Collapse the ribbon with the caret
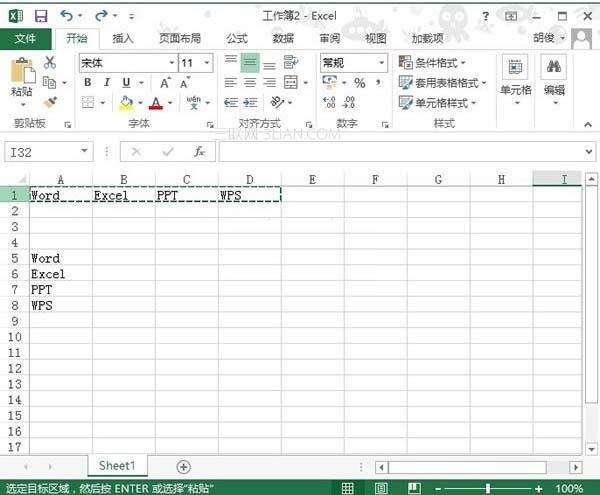The height and width of the screenshot is (495, 600). pos(588,124)
